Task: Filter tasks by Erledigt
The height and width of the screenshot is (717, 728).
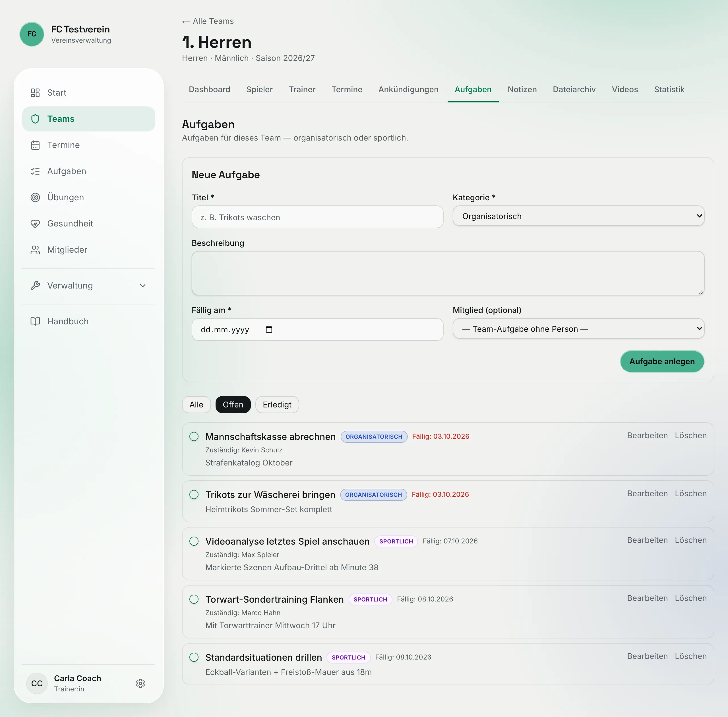Action: pos(277,404)
